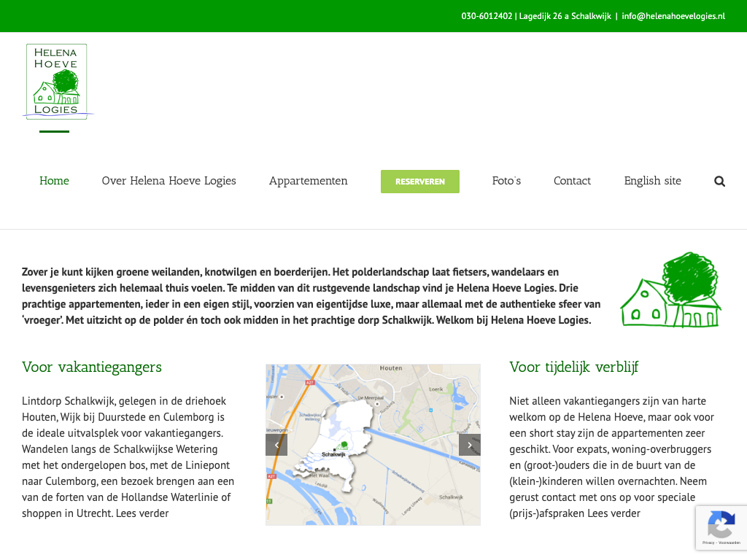This screenshot has width=747, height=560.
Task: Open the Appartementen menu
Action: pos(308,181)
